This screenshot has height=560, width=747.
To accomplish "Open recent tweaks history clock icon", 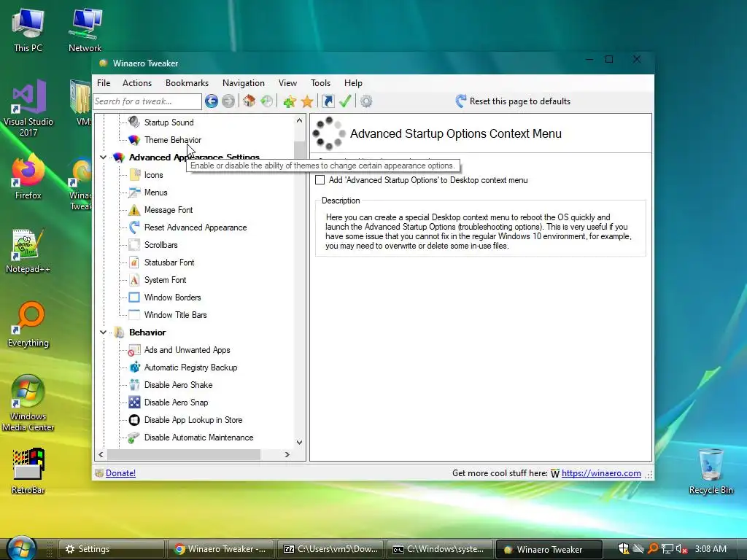I will [x=267, y=101].
